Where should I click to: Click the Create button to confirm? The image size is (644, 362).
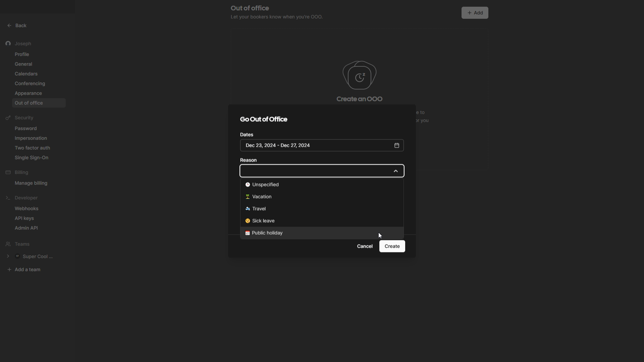(x=392, y=246)
